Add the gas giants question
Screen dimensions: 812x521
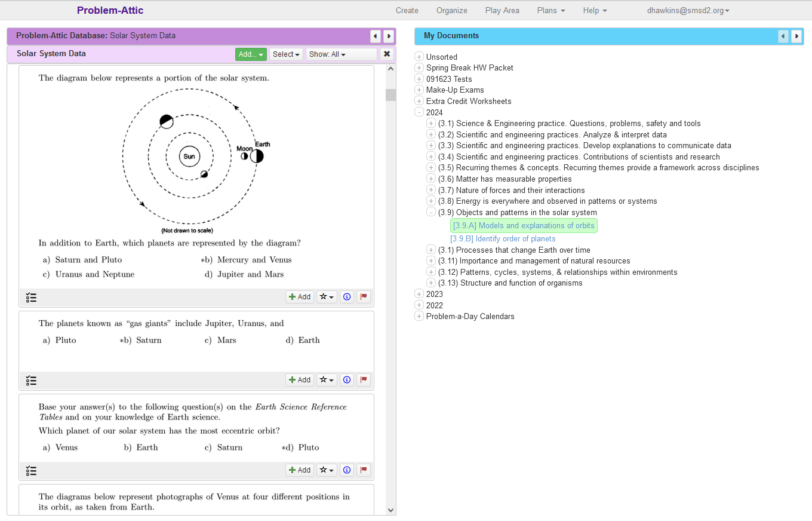300,380
